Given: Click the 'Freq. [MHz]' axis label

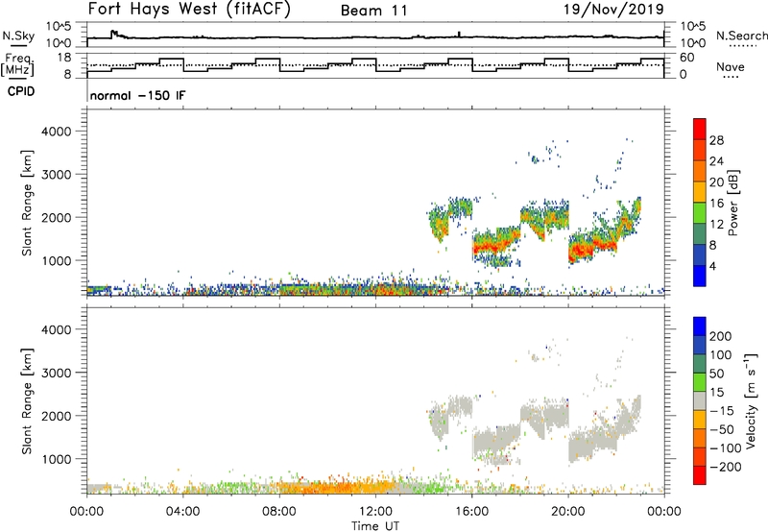Looking at the screenshot, I should pos(17,64).
